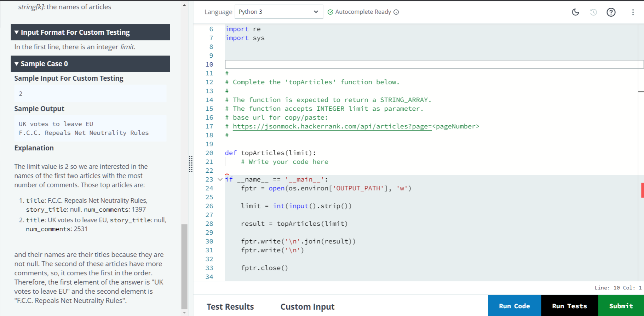Click the problem panel scrollbar thumb
This screenshot has height=316, width=644.
coord(184,266)
